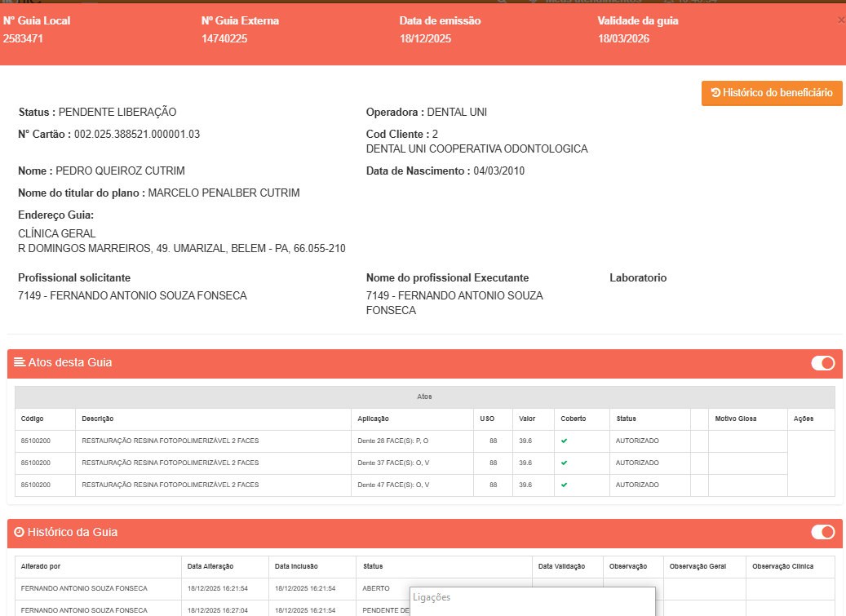Click the clock icon beside Histórico da Guia
The width and height of the screenshot is (846, 616).
pos(19,532)
